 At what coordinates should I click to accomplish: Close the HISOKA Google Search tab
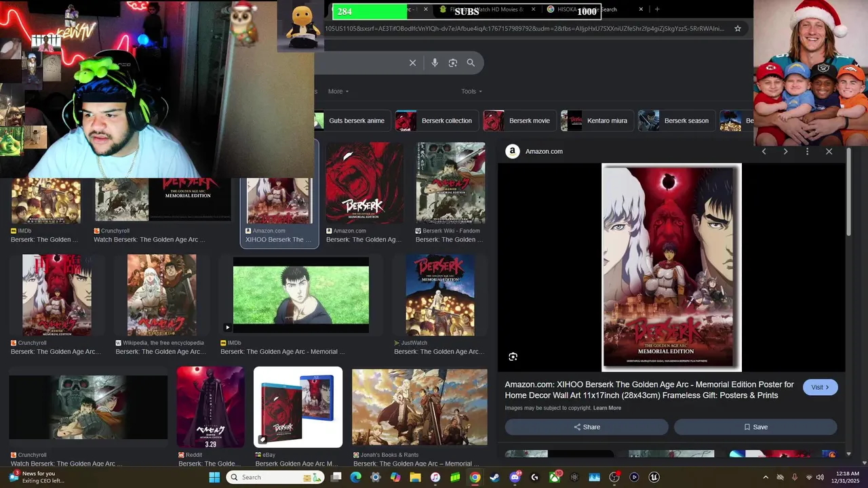pyautogui.click(x=641, y=9)
